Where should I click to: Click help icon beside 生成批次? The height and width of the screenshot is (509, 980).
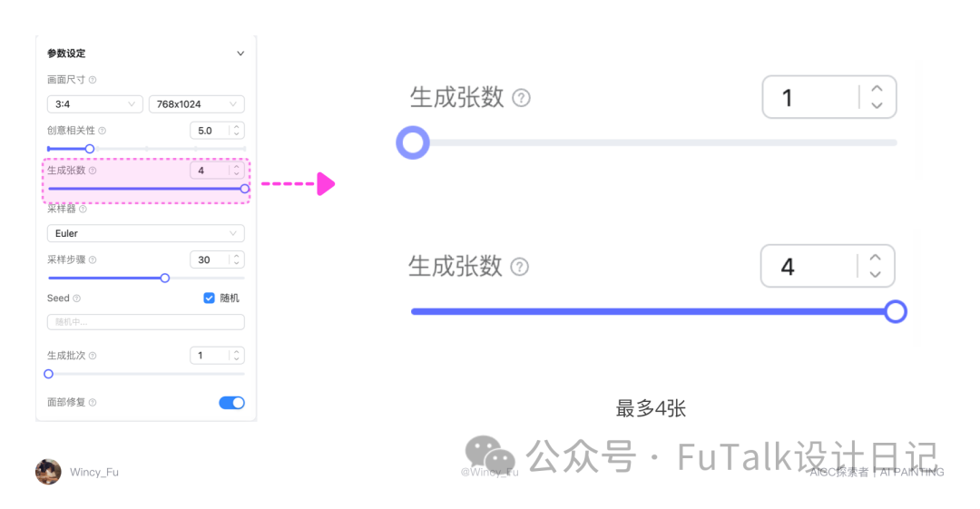pos(93,356)
